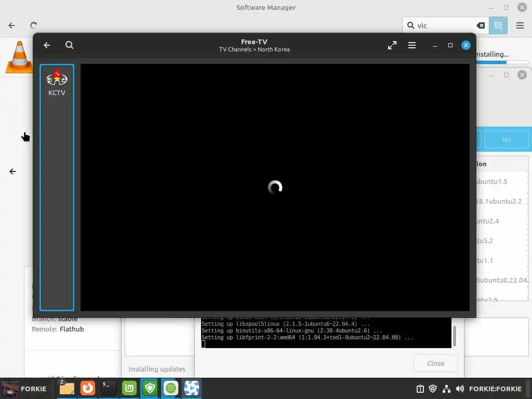Close the Free-TV window
The height and width of the screenshot is (399, 532).
[466, 45]
